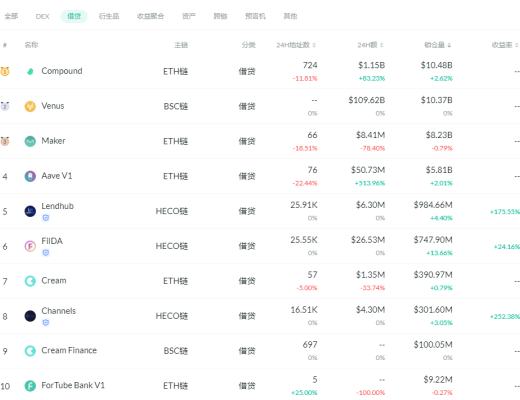Click the gold rank medal beside Compound
The height and width of the screenshot is (400, 520).
tap(5, 71)
